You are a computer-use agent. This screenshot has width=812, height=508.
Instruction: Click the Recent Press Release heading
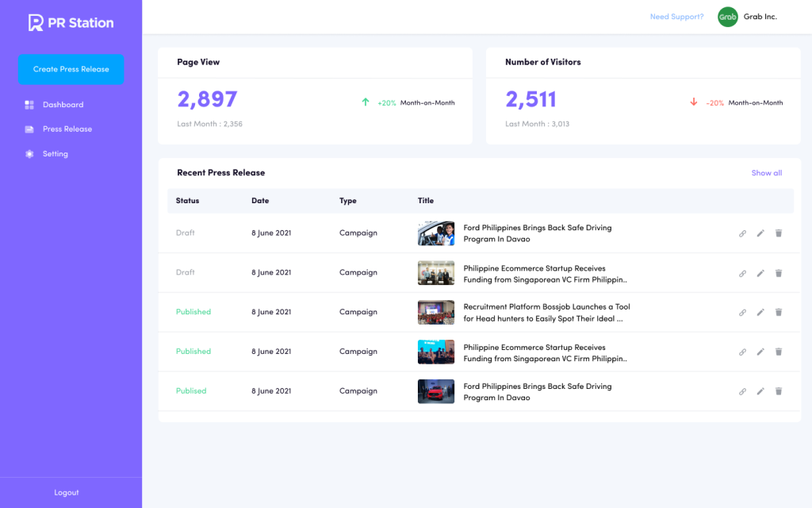[221, 172]
